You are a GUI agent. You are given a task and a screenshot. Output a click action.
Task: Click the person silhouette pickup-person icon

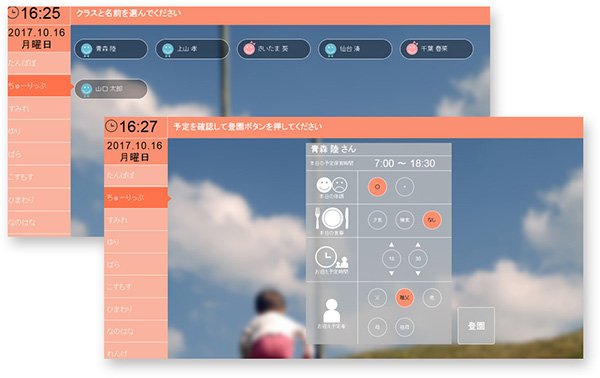(x=331, y=311)
